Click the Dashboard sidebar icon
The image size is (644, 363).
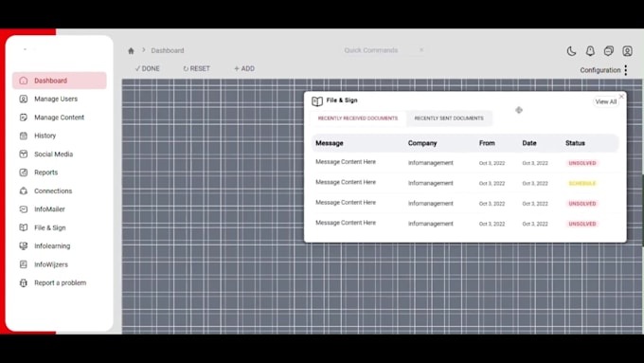24,81
